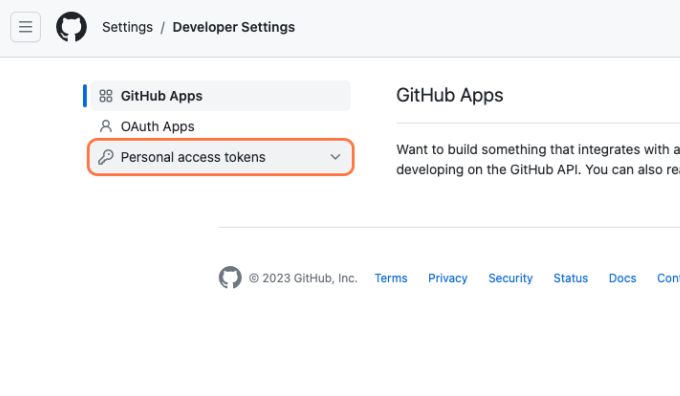This screenshot has width=680, height=396.
Task: Click the gray GitHub logo in footer
Action: coord(230,278)
